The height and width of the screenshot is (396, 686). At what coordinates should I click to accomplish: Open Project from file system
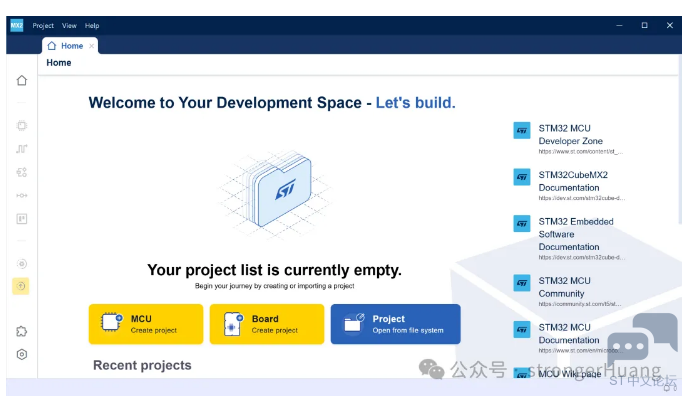click(x=396, y=324)
